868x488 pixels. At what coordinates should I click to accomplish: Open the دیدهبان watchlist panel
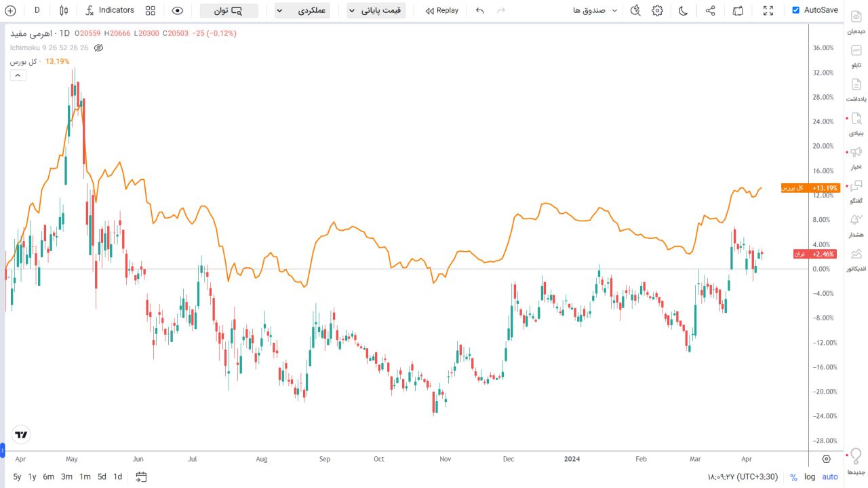pos(856,22)
